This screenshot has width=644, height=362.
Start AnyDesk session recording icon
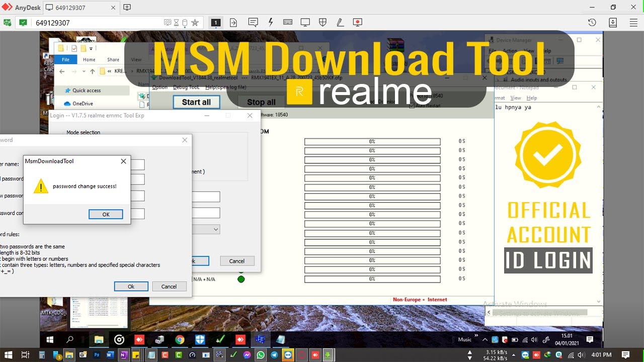pyautogui.click(x=357, y=23)
